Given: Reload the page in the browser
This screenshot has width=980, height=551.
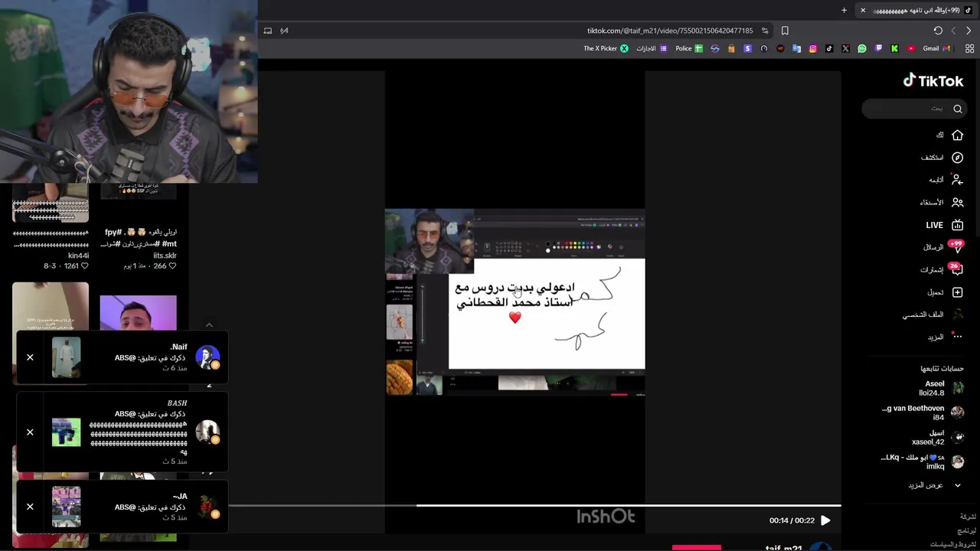Looking at the screenshot, I should pos(938,31).
